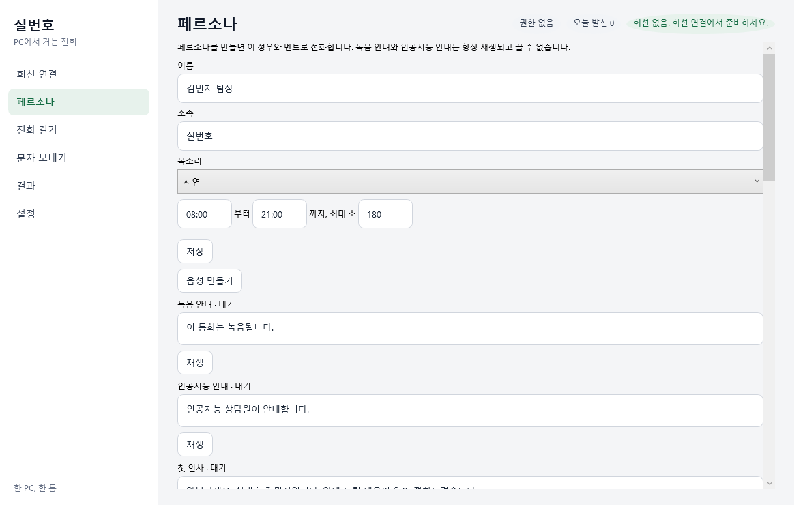
Task: Click the 권한 없음 status label
Action: pyautogui.click(x=536, y=23)
